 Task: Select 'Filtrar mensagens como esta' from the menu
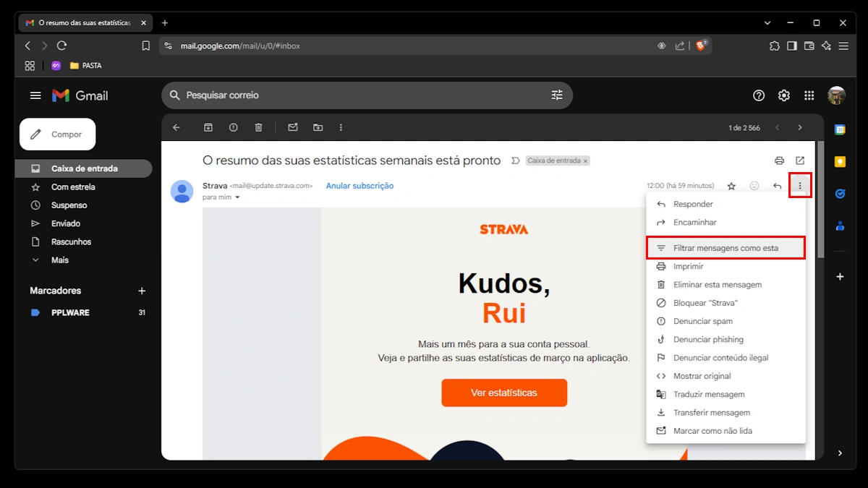pyautogui.click(x=726, y=247)
